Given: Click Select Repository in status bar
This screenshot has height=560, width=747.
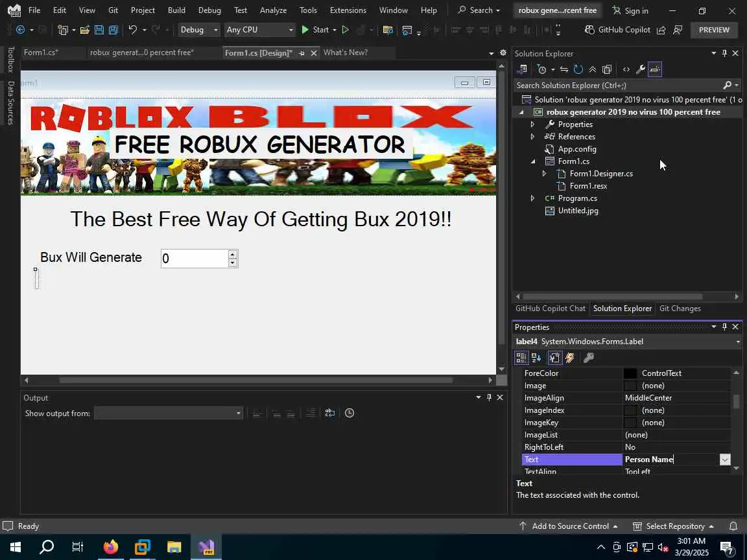Looking at the screenshot, I should coord(672,526).
